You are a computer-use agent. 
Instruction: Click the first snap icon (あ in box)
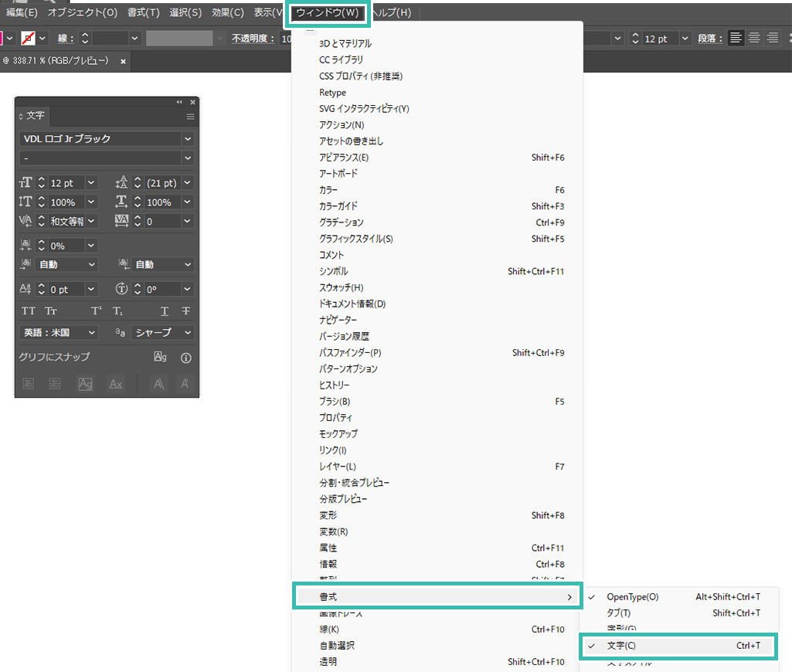(x=29, y=384)
